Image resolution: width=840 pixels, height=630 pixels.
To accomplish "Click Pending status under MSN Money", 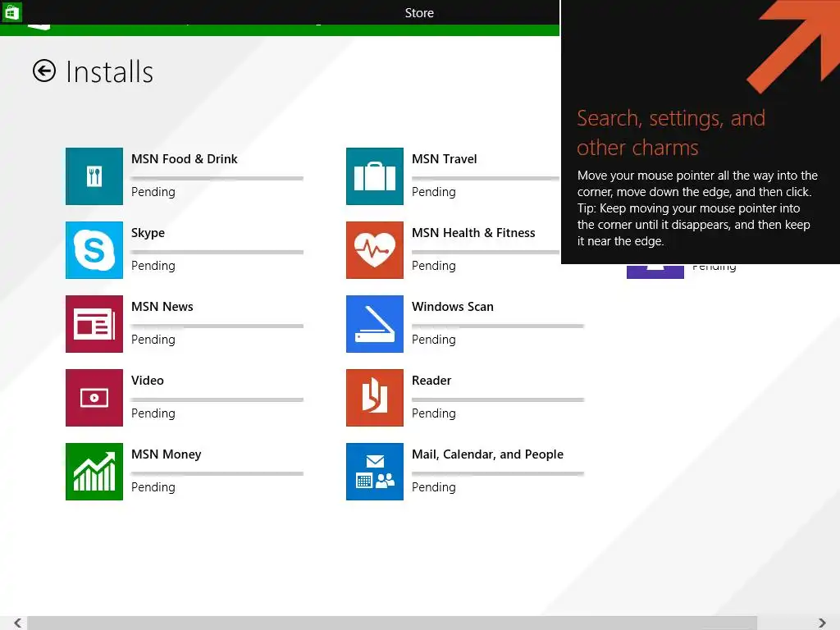I will pyautogui.click(x=153, y=487).
